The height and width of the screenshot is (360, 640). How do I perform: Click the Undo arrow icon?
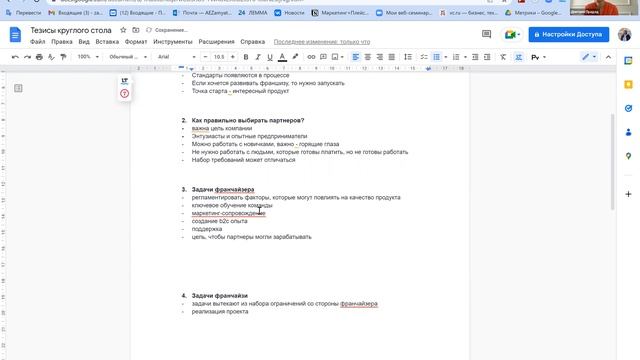tap(15, 57)
